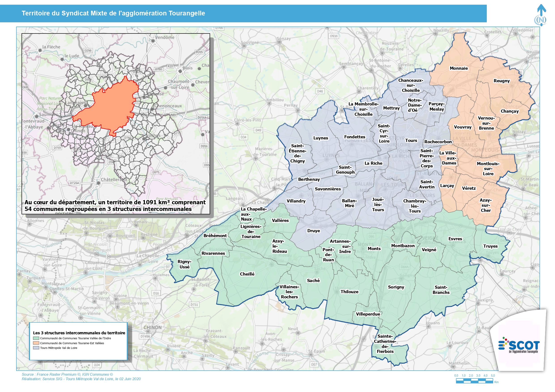Image resolution: width=555 pixels, height=392 pixels.
Task: Click the Tours commune label
Action: coord(411,141)
